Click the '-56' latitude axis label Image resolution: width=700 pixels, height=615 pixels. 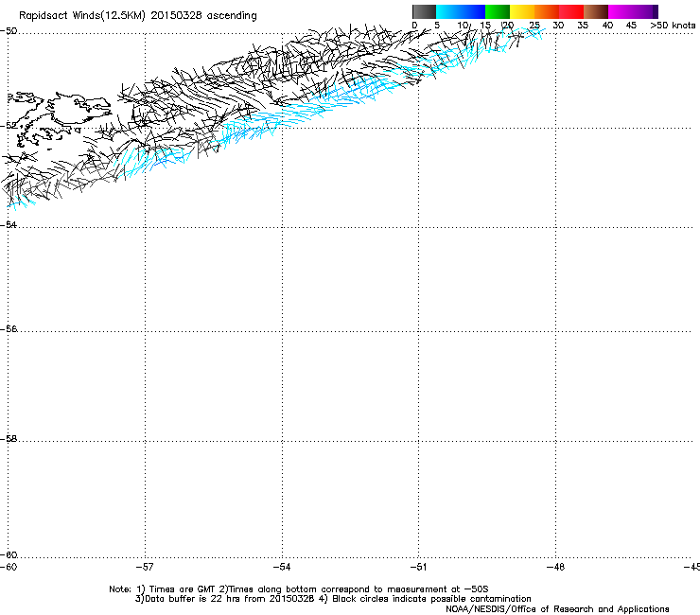(9, 328)
